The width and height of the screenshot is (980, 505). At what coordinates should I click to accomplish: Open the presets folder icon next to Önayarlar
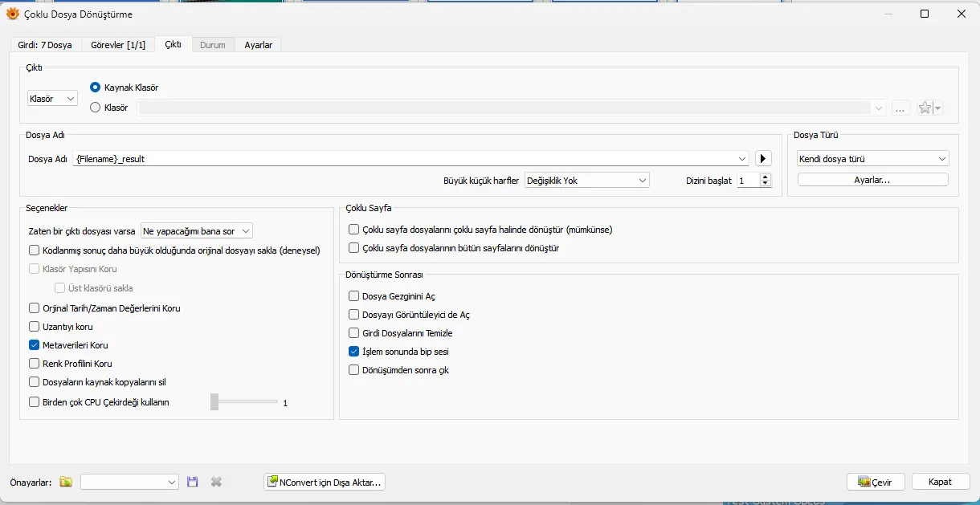click(x=66, y=482)
